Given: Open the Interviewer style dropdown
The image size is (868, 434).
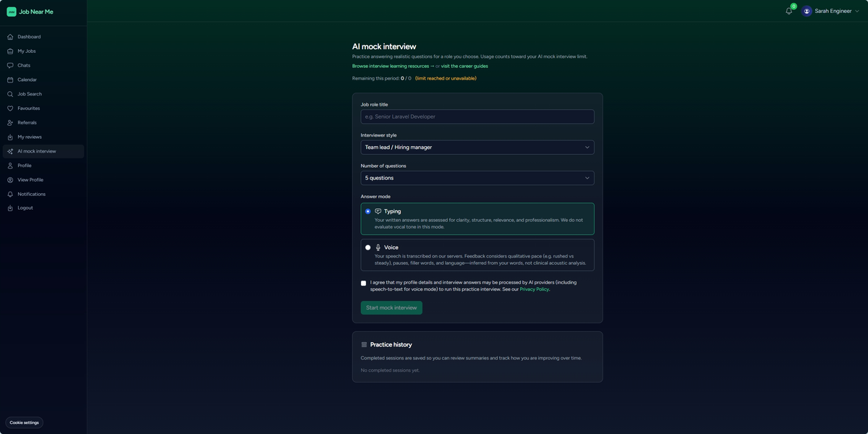Looking at the screenshot, I should click(x=477, y=148).
